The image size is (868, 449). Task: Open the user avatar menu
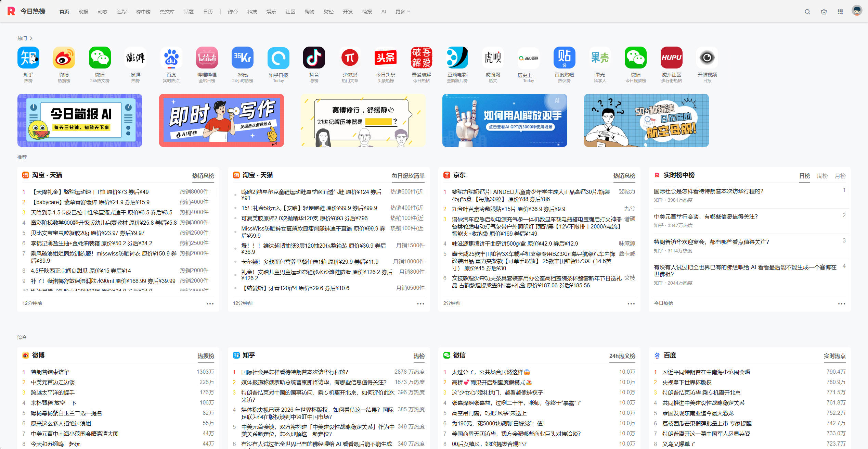pos(857,11)
